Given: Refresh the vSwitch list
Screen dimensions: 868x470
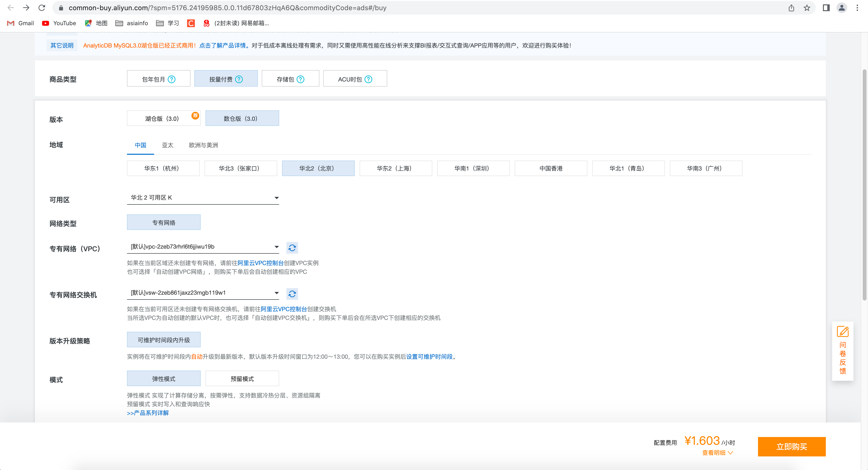Looking at the screenshot, I should pyautogui.click(x=292, y=294).
